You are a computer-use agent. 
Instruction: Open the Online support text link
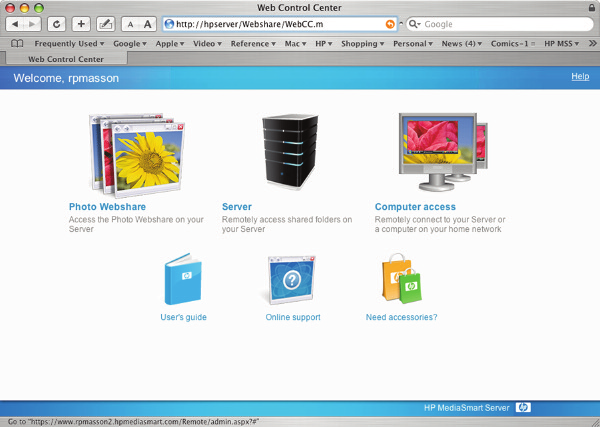coord(293,317)
